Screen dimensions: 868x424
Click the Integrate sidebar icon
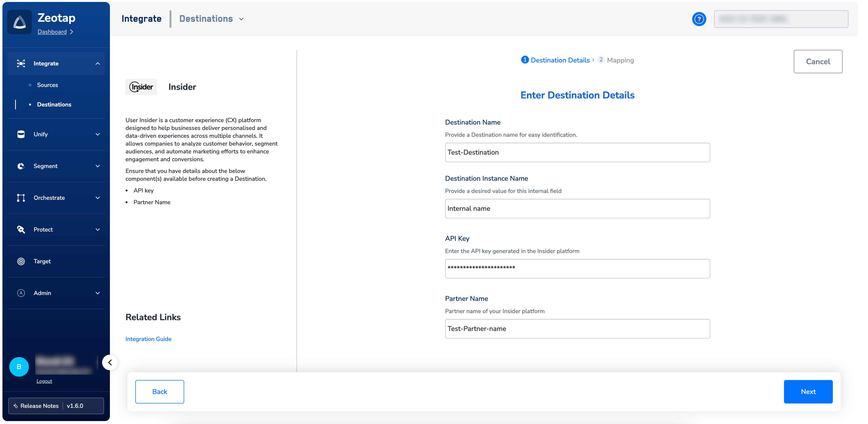point(21,63)
